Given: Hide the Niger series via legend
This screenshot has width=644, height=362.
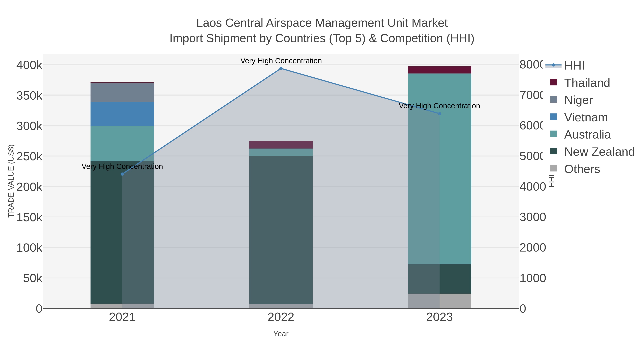Looking at the screenshot, I should [571, 100].
